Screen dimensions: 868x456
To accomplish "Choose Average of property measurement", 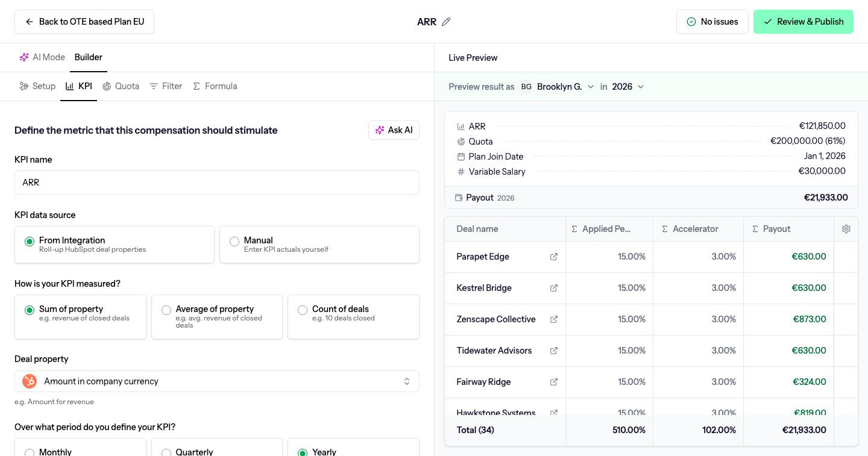I will [x=217, y=317].
